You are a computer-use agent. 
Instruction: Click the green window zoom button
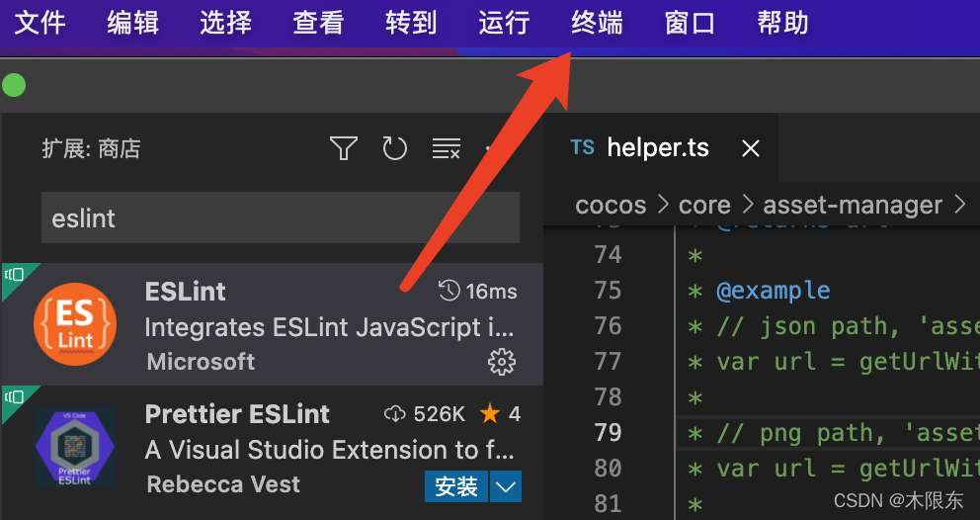(13, 85)
